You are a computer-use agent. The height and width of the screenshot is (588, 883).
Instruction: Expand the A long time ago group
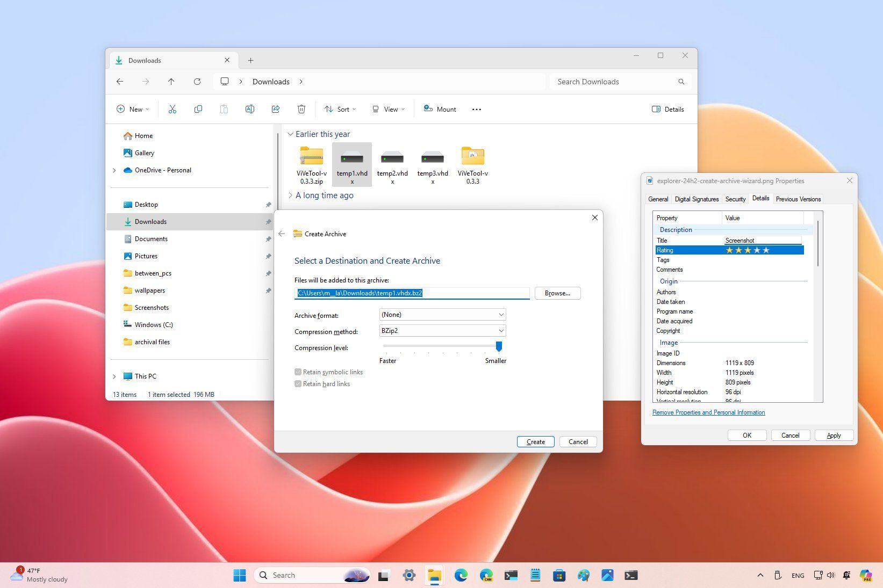[x=290, y=195]
